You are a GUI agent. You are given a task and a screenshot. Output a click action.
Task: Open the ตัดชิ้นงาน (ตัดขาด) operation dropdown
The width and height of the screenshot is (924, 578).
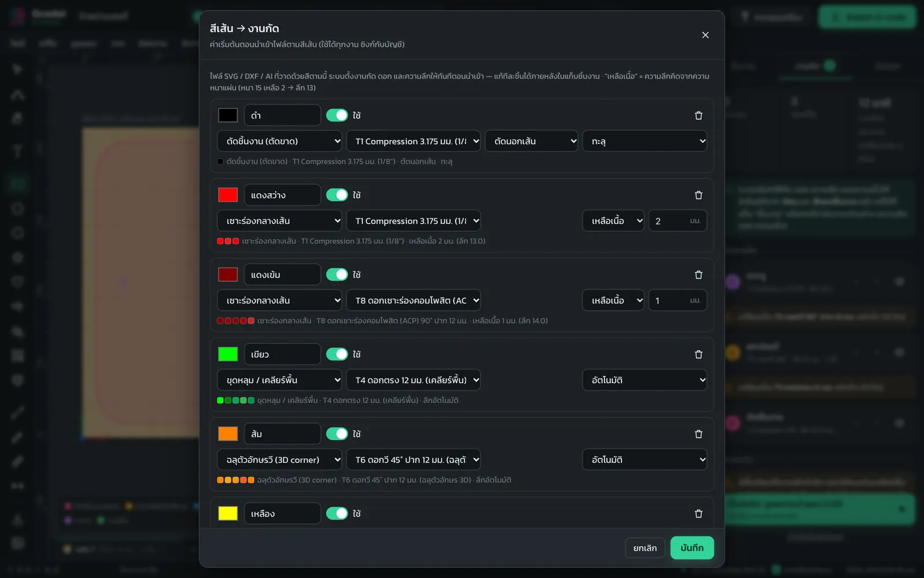point(280,141)
